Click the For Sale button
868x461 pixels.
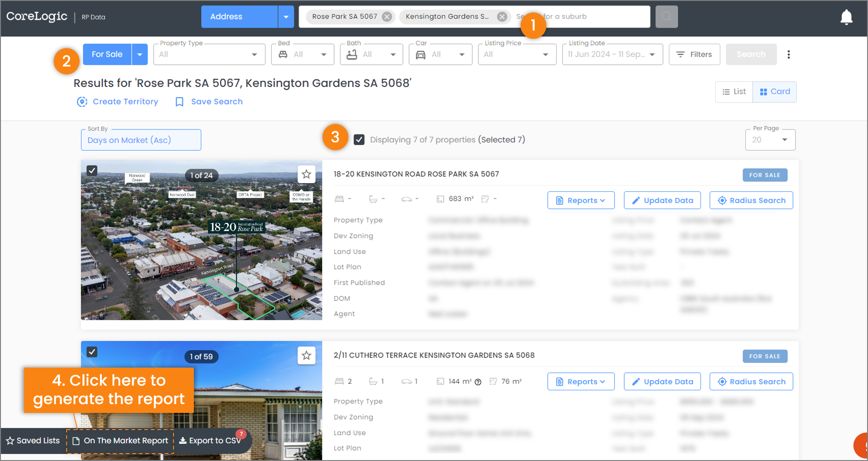[107, 55]
